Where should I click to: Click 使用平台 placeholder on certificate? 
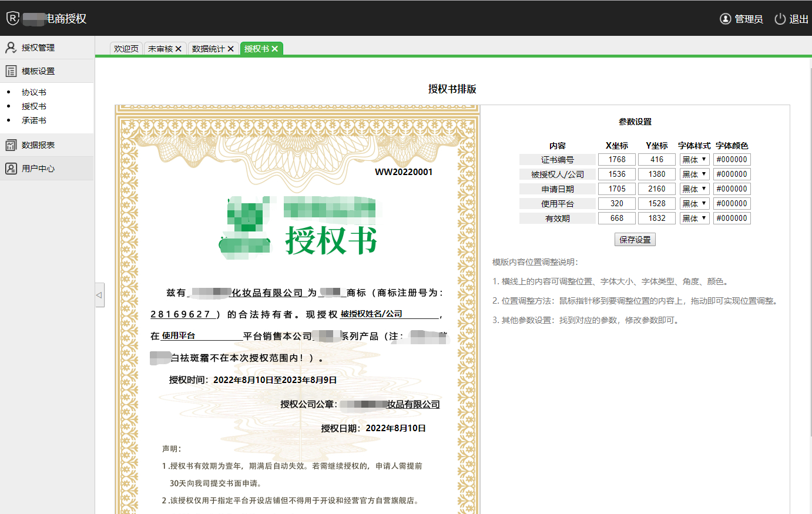(x=179, y=335)
